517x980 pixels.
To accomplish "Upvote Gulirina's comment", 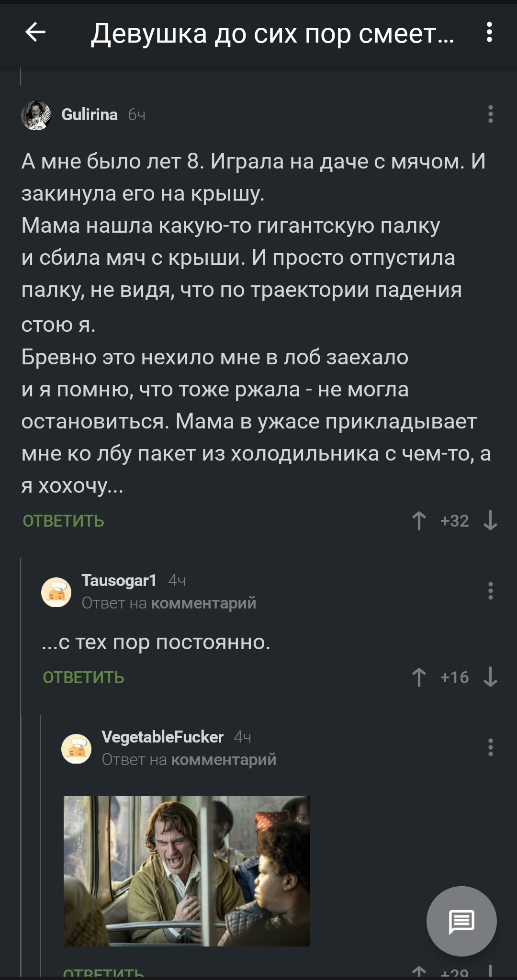I will tap(419, 521).
